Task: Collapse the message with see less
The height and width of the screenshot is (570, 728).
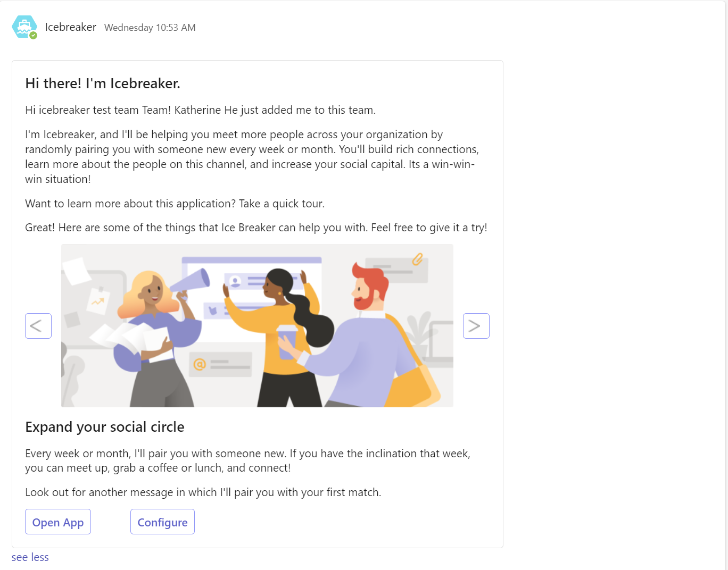Action: tap(29, 557)
